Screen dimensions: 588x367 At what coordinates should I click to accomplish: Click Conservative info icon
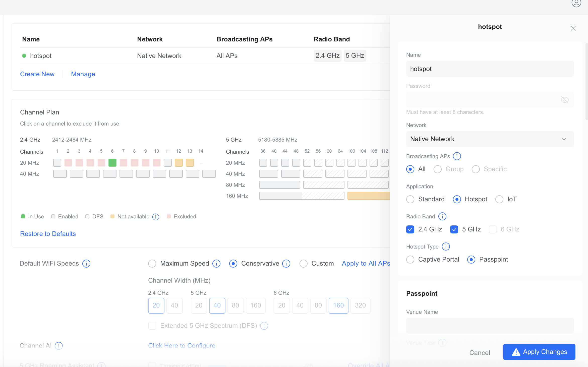point(286,264)
